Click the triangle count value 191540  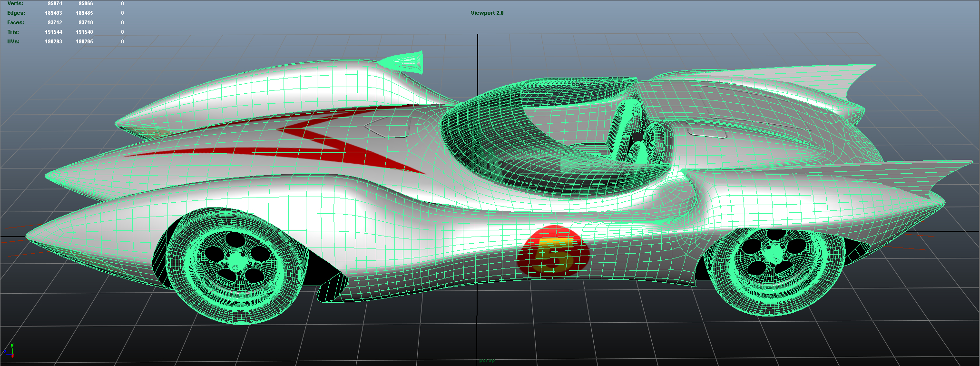(x=84, y=32)
